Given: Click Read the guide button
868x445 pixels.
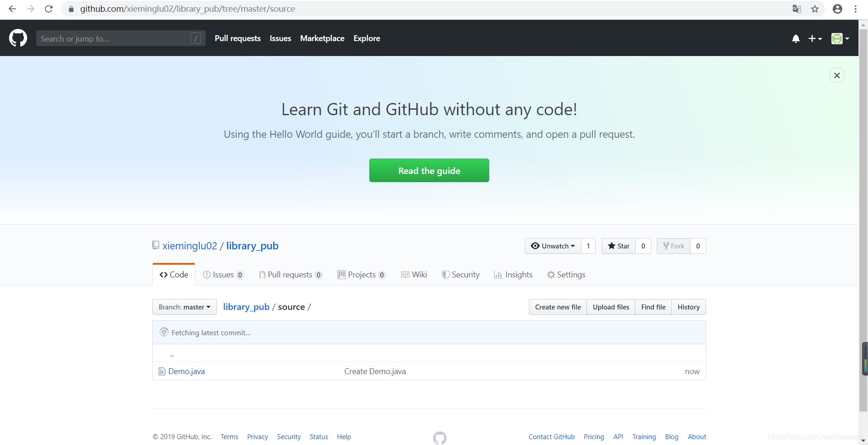Looking at the screenshot, I should [429, 170].
